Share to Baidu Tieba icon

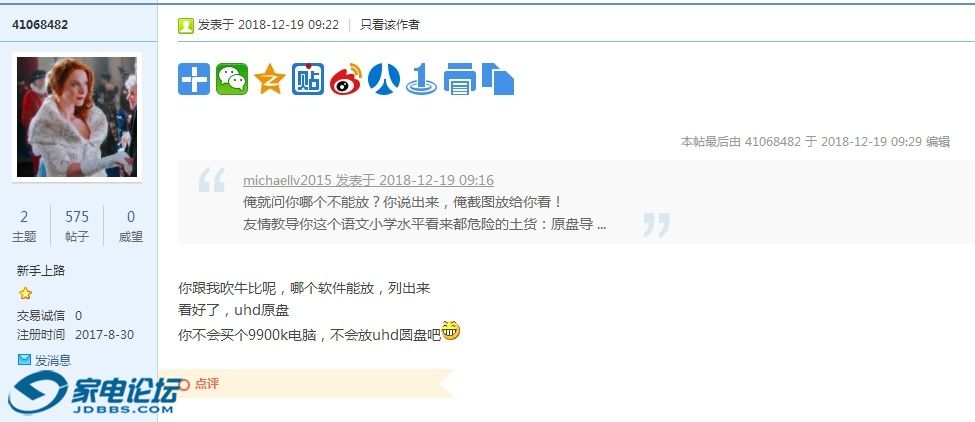(x=308, y=80)
